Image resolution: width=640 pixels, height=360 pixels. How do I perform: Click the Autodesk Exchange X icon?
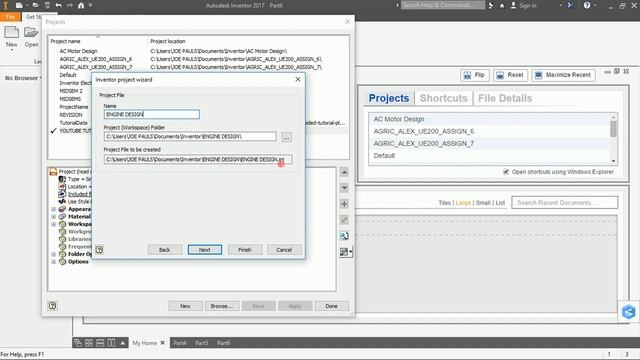[571, 5]
